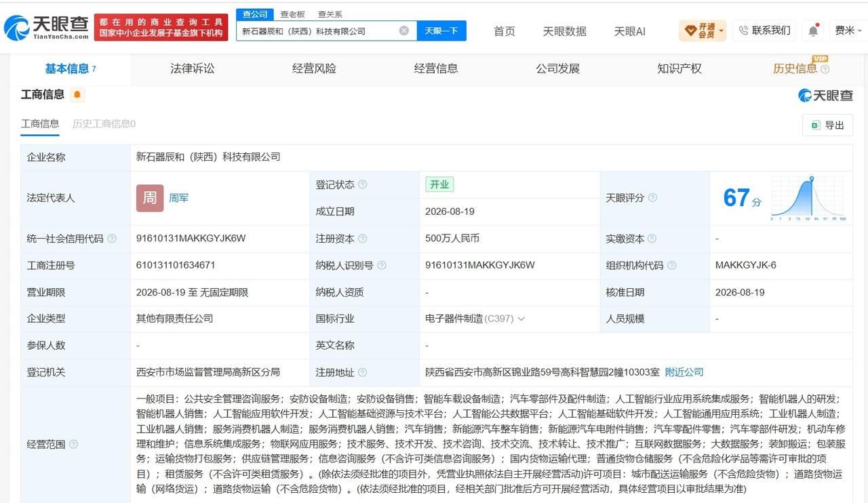Click the help icon next to 纳税人识别号

pyautogui.click(x=382, y=266)
